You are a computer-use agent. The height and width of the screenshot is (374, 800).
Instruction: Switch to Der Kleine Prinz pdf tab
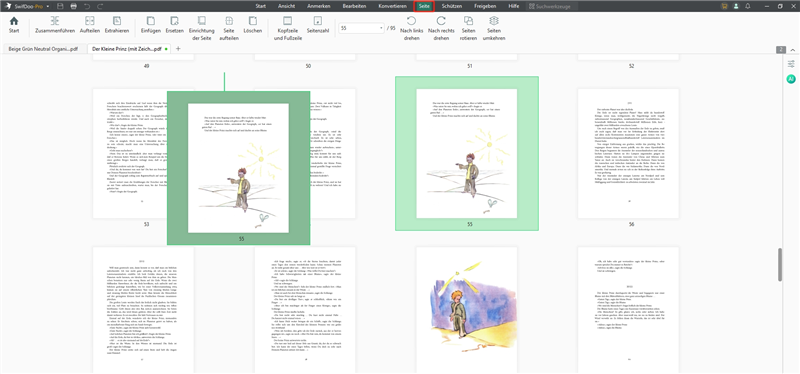click(x=129, y=49)
